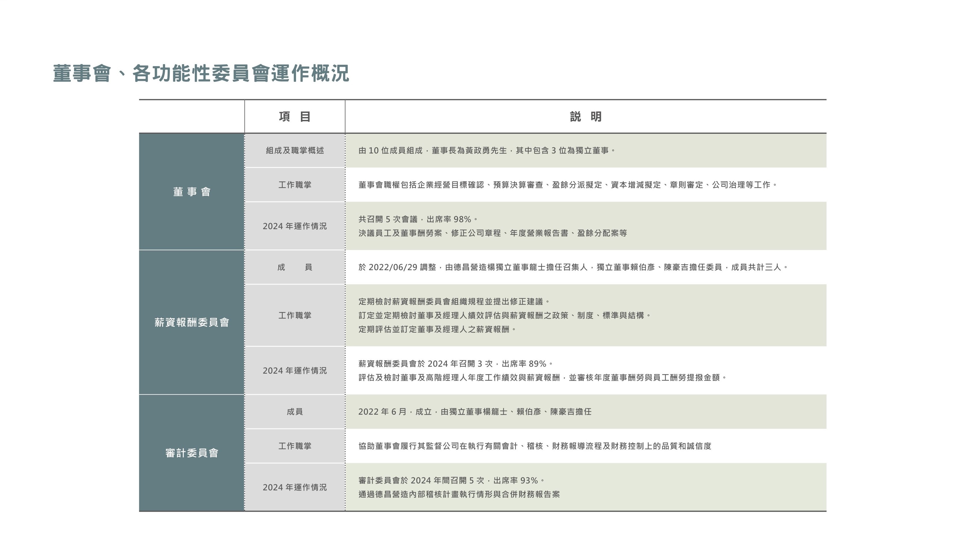Screen dimensions: 966x560
Task: Click the 董事會 section cell
Action: pos(192,192)
